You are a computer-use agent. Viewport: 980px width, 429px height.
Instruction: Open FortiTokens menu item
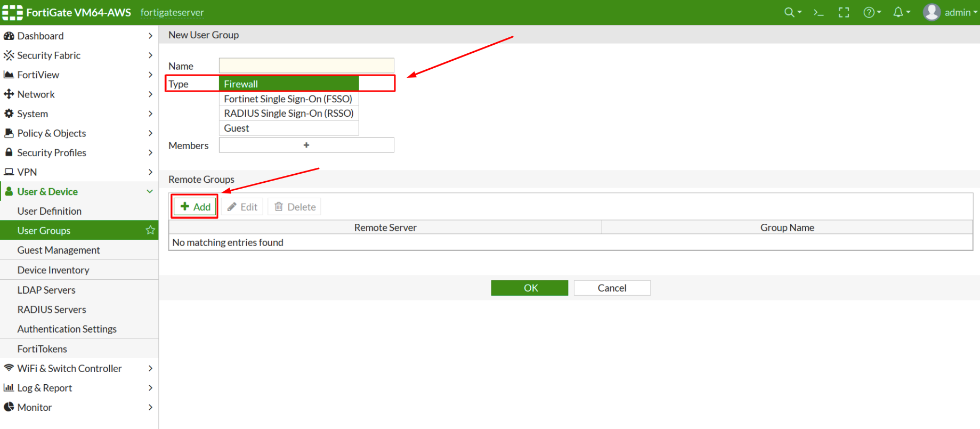click(x=79, y=349)
